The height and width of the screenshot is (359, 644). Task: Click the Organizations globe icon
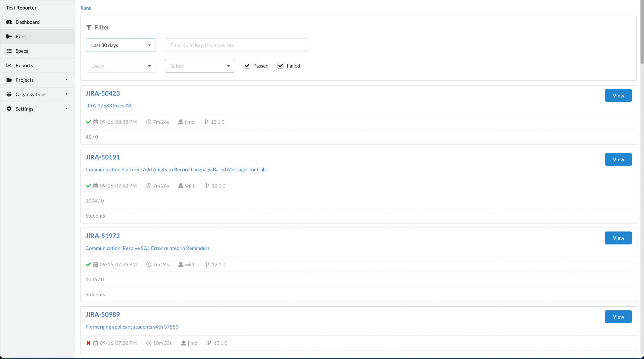pos(9,94)
